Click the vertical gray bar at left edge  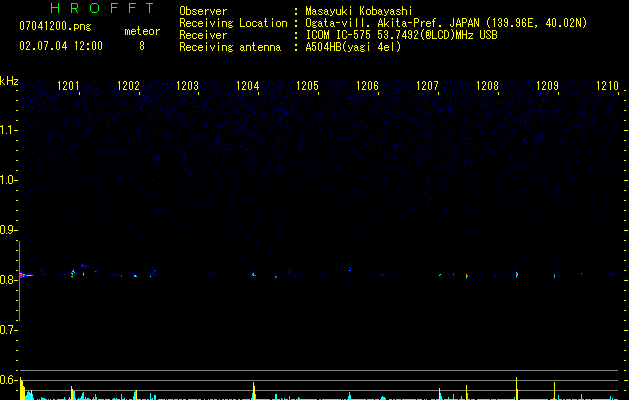(19, 281)
